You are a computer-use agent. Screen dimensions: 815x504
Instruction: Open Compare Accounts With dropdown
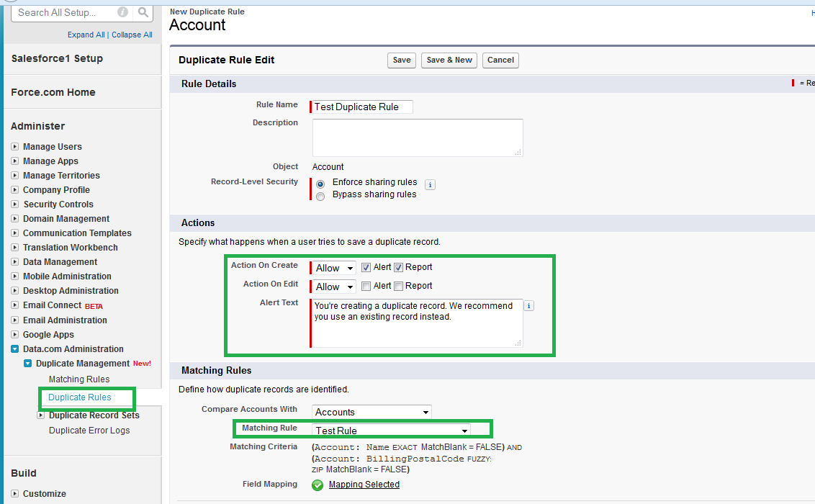[x=372, y=412]
